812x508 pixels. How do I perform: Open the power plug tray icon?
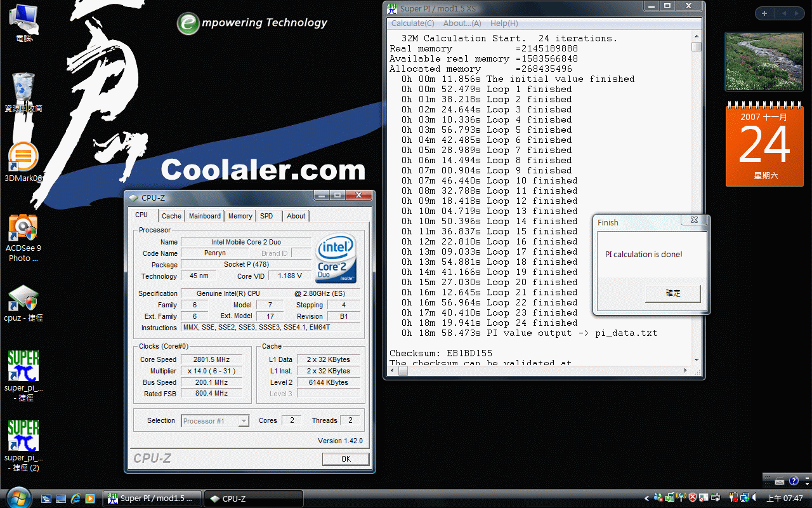[x=733, y=498]
